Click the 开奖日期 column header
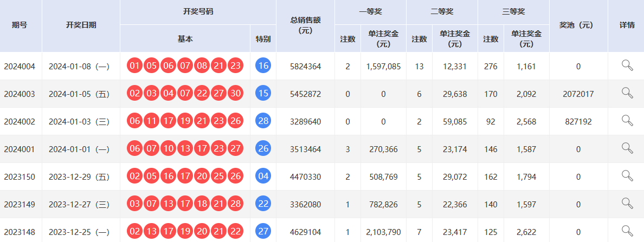 pos(81,25)
